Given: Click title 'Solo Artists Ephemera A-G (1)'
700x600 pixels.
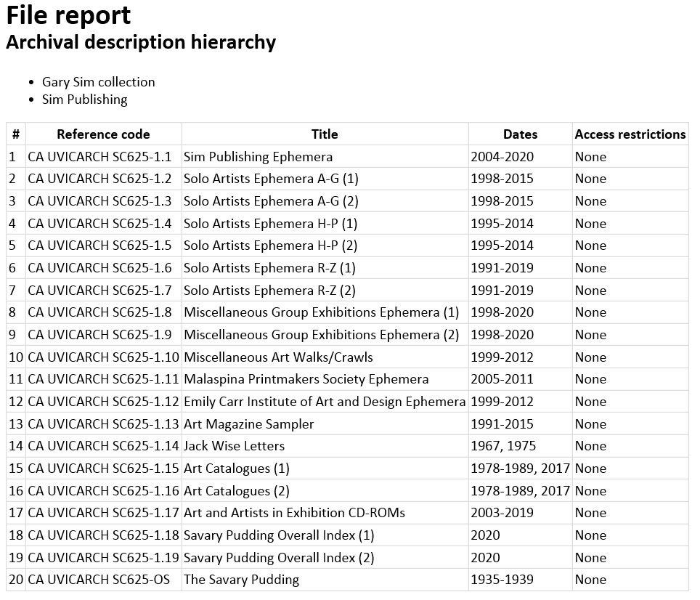Looking at the screenshot, I should 271,179.
